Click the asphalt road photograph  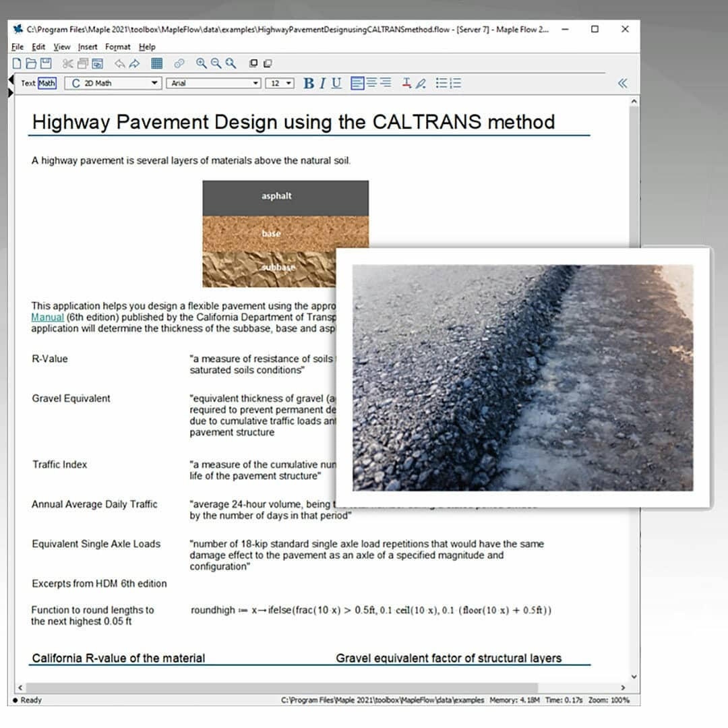(x=523, y=377)
